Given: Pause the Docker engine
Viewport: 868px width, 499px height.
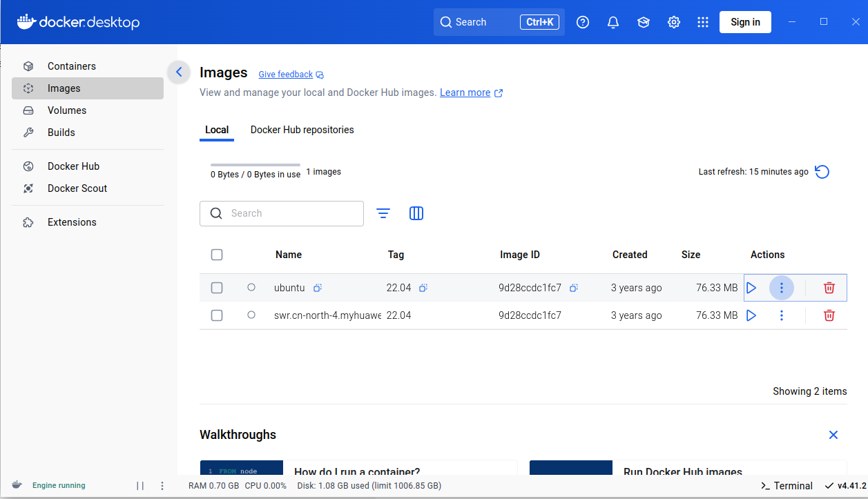Looking at the screenshot, I should (140, 486).
